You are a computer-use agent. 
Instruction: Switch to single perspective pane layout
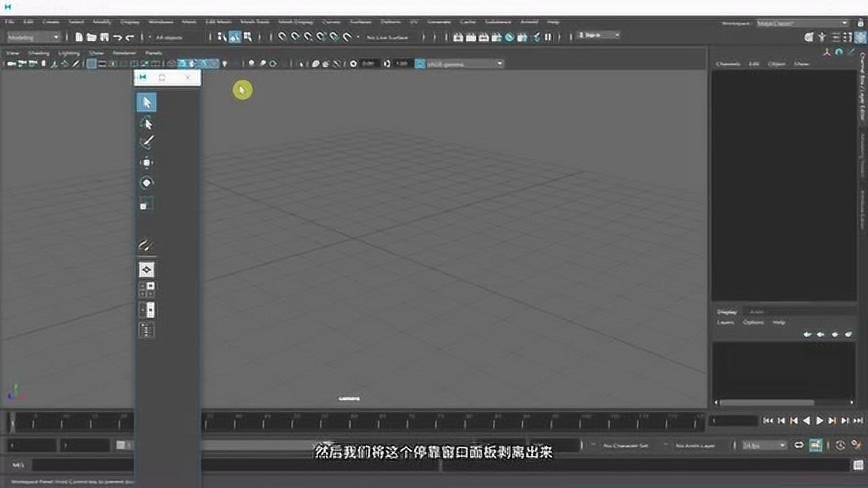tap(146, 270)
